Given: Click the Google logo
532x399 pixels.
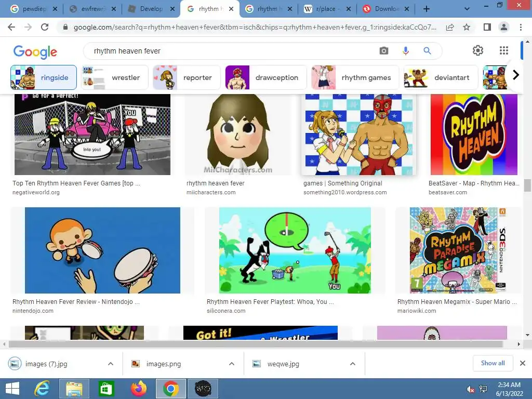Looking at the screenshot, I should pyautogui.click(x=35, y=51).
